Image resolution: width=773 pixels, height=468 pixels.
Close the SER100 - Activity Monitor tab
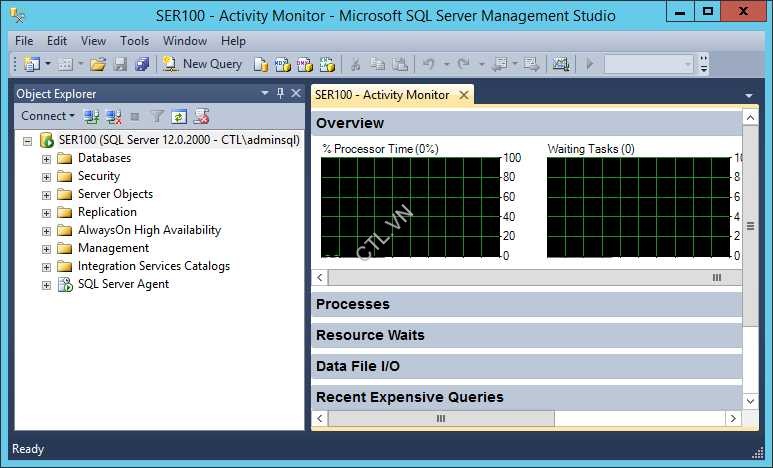click(x=464, y=95)
